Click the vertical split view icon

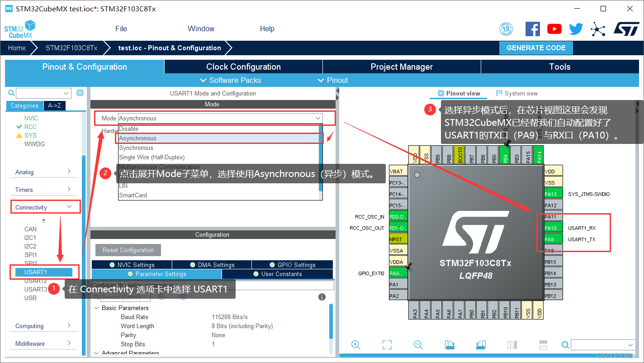point(512,345)
